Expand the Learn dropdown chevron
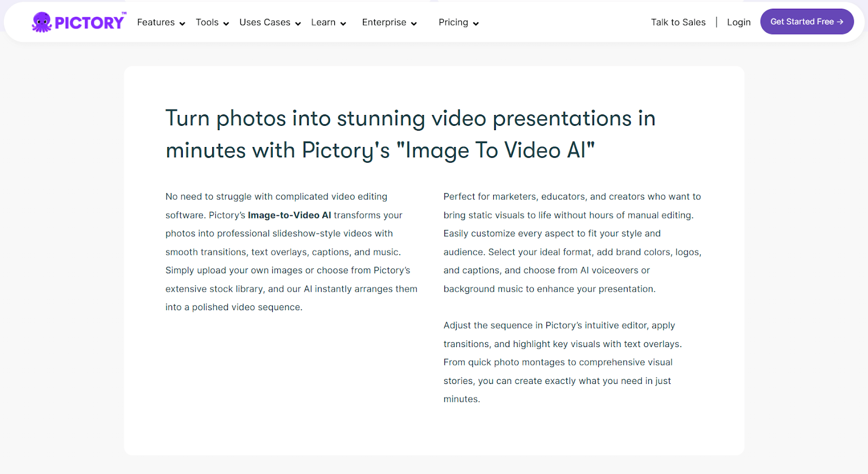This screenshot has height=474, width=868. (343, 23)
